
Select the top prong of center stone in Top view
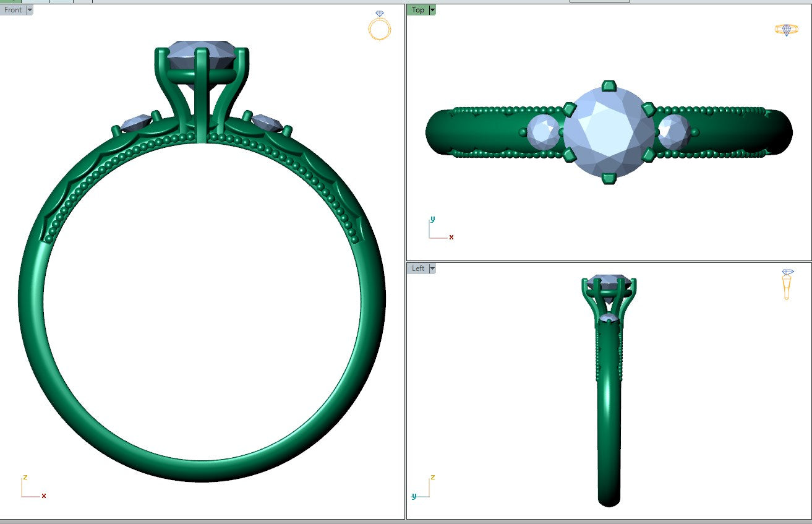pos(609,84)
